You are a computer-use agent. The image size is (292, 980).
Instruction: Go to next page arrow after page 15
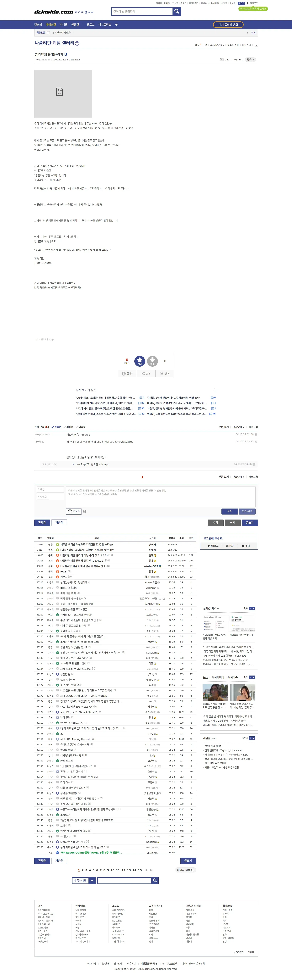click(146, 870)
